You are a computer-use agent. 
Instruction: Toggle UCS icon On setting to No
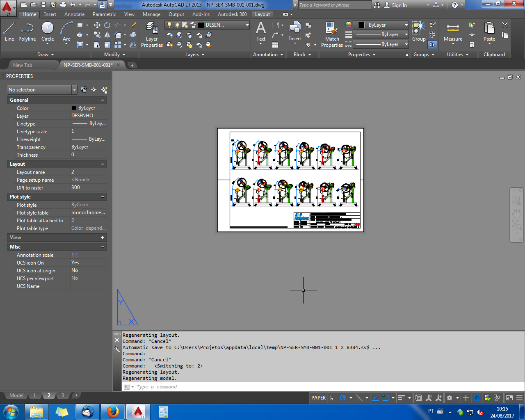coord(88,262)
